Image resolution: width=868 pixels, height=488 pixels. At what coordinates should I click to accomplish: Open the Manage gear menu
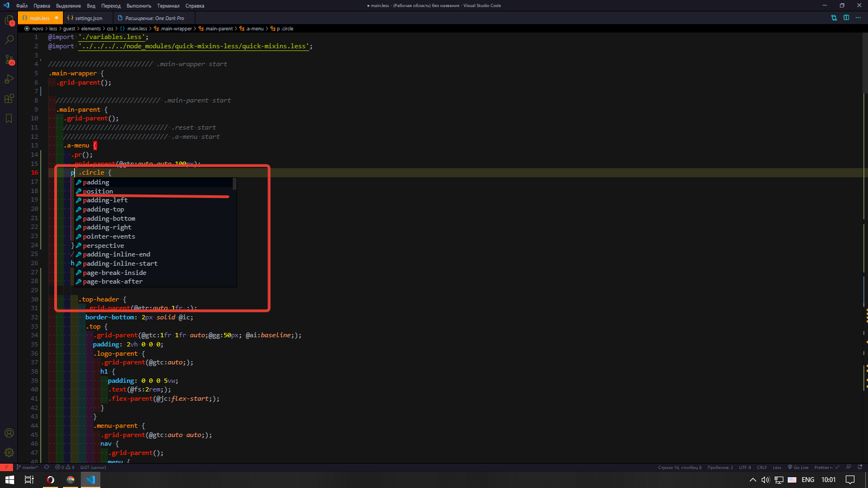(x=9, y=452)
